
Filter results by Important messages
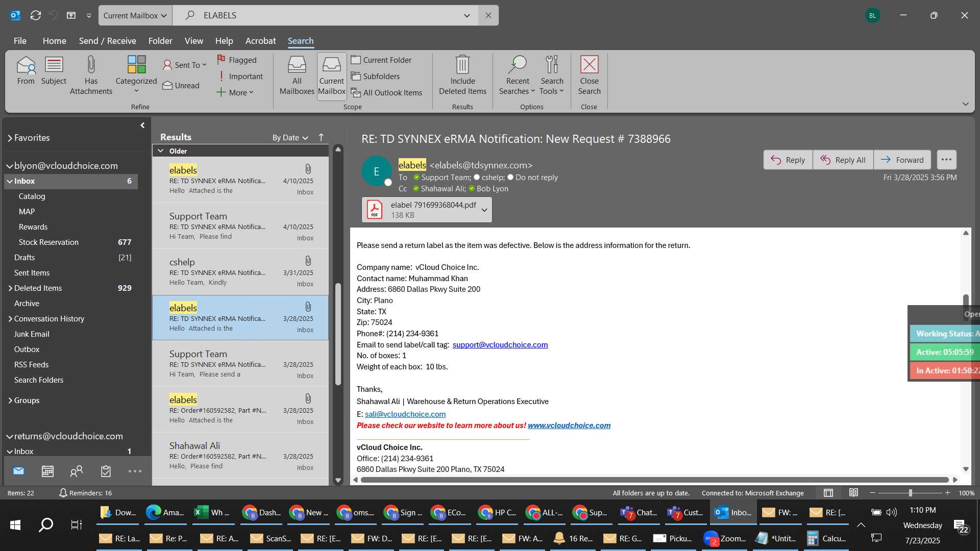[x=240, y=76]
